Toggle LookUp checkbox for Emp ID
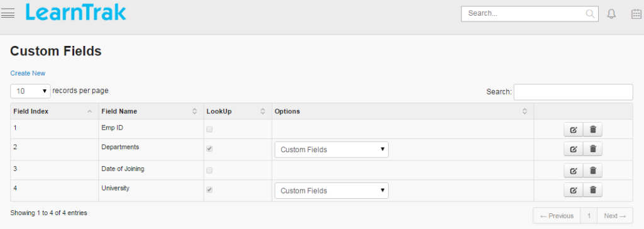This screenshot has width=644, height=229. point(209,129)
